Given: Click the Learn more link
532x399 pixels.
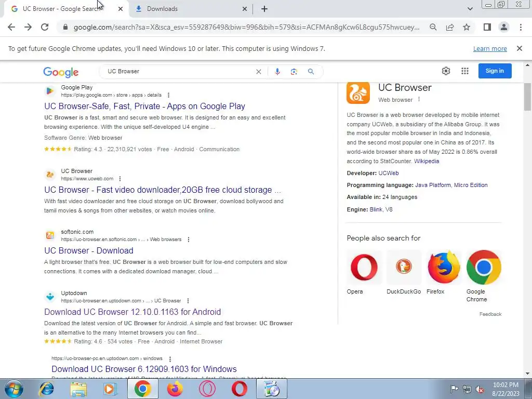Looking at the screenshot, I should pyautogui.click(x=490, y=48).
